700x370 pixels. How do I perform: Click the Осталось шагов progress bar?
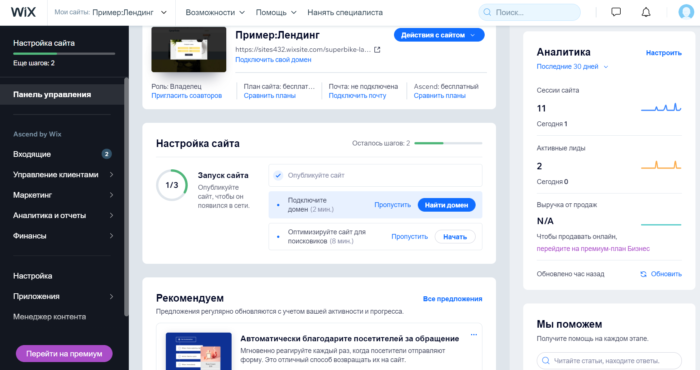[x=448, y=143]
